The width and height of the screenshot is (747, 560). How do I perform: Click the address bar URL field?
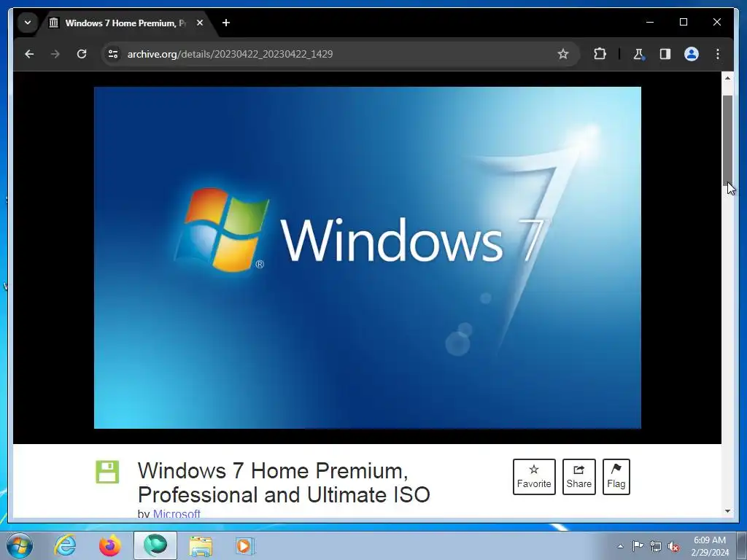pyautogui.click(x=341, y=54)
